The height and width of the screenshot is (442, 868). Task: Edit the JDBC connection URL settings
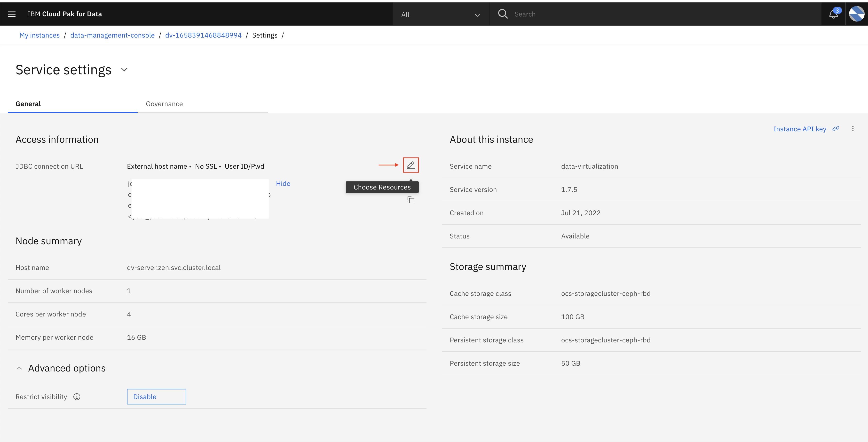click(x=411, y=165)
